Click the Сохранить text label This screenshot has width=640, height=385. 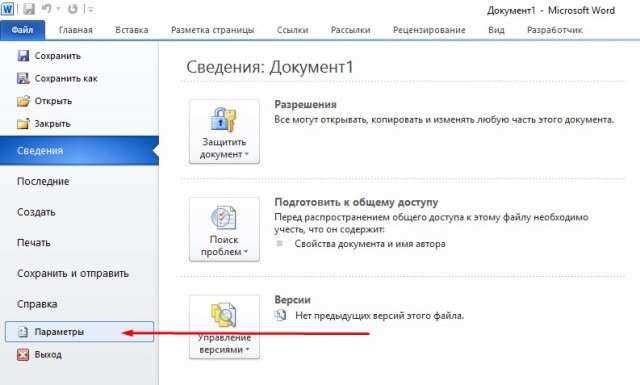point(58,56)
